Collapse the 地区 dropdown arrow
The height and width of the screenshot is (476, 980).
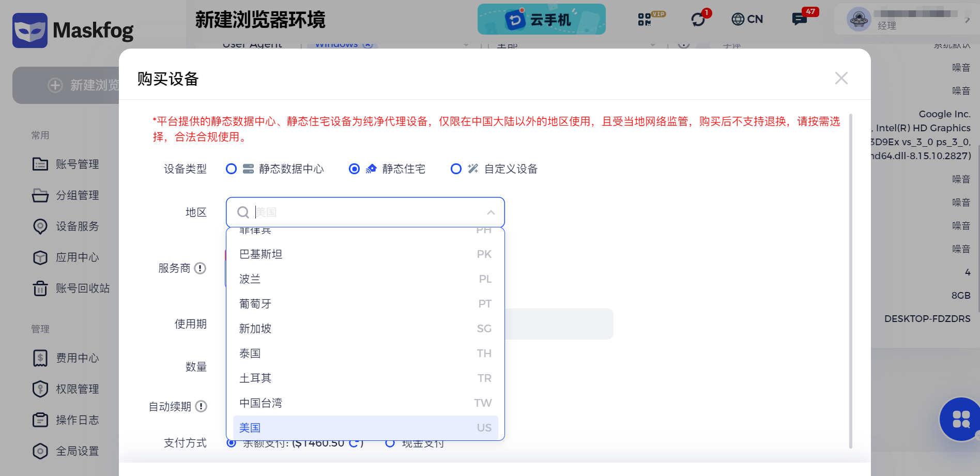click(x=491, y=212)
